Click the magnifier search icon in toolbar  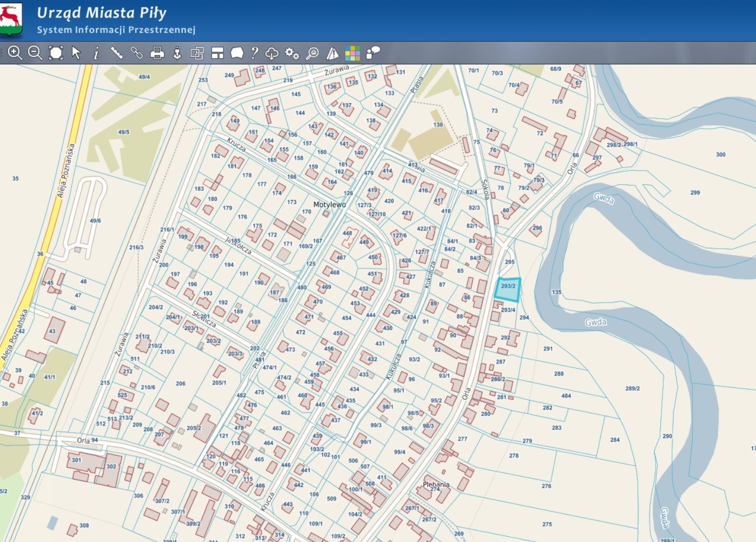coord(313,53)
